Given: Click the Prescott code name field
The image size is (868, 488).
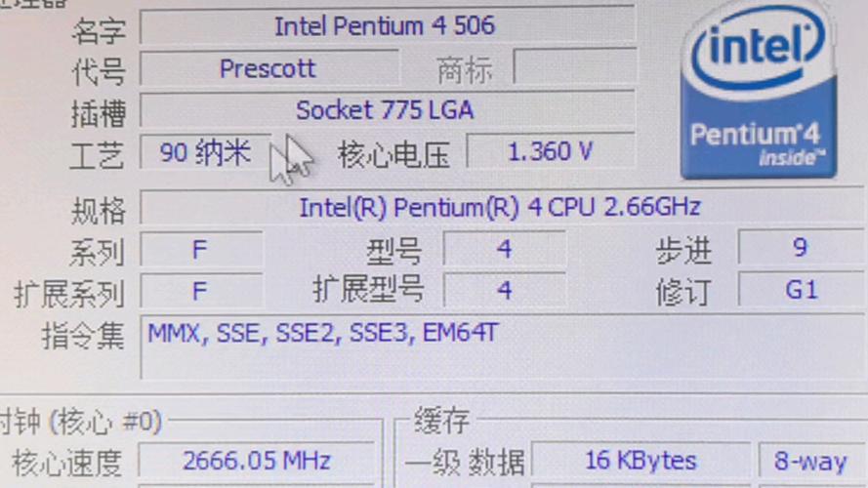Looking at the screenshot, I should point(269,68).
